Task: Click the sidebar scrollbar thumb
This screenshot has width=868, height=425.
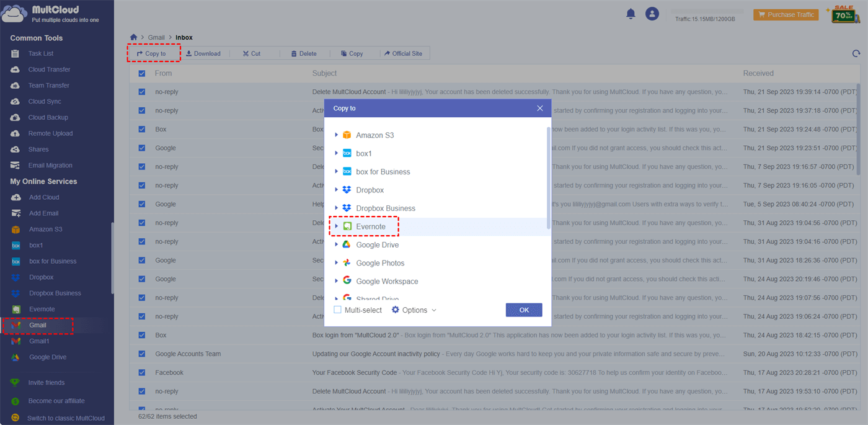Action: [x=112, y=257]
